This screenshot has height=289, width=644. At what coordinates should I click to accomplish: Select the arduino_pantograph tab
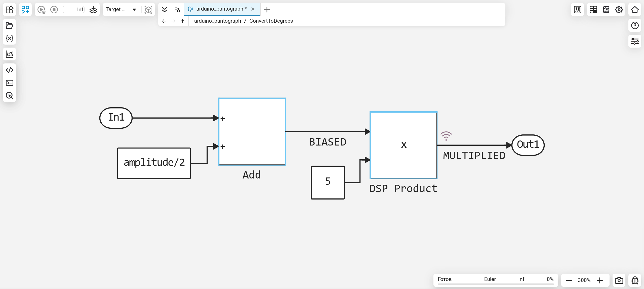(219, 9)
